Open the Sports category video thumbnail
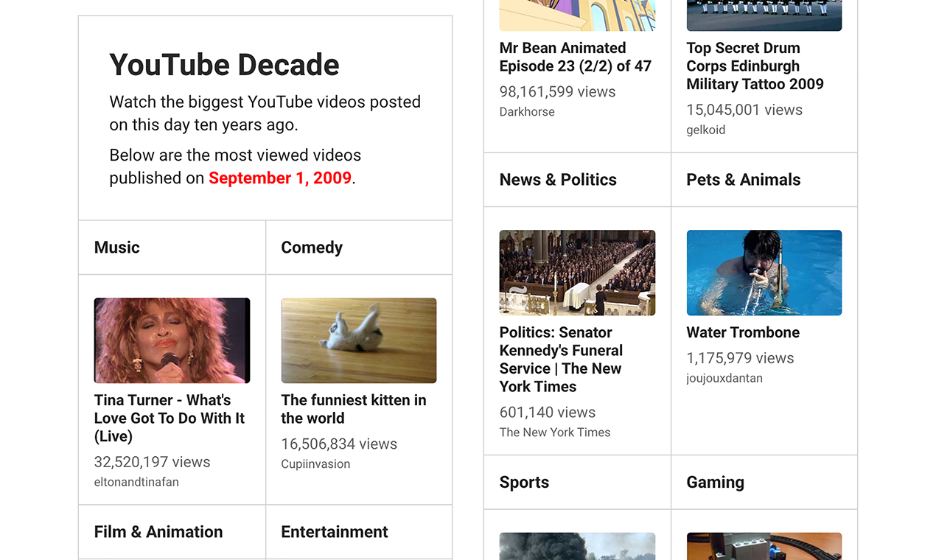This screenshot has height=560, width=936. [577, 546]
